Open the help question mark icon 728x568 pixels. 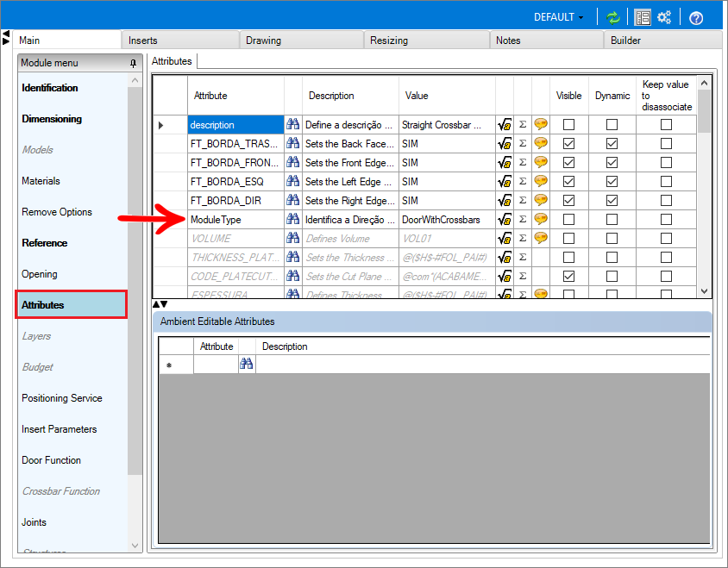(x=696, y=17)
